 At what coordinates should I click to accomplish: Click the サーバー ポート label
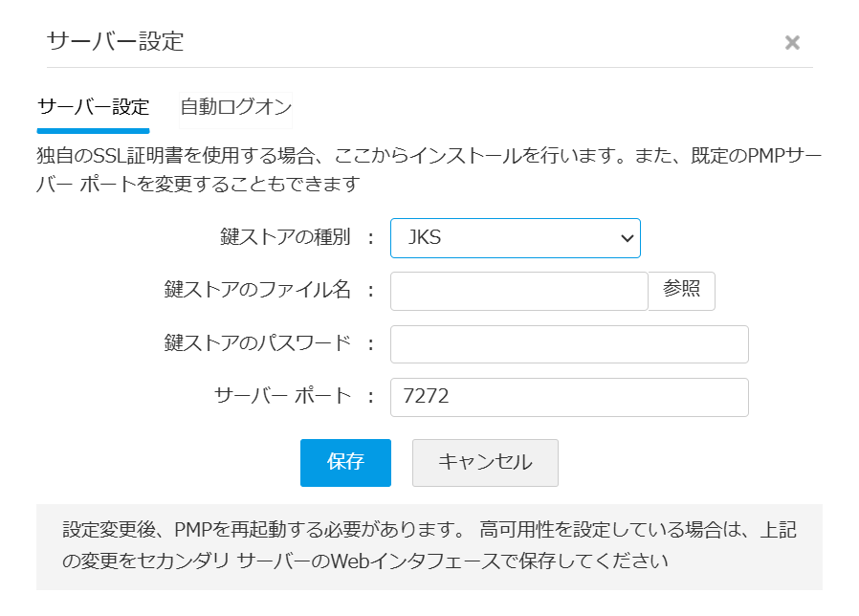[x=282, y=396]
